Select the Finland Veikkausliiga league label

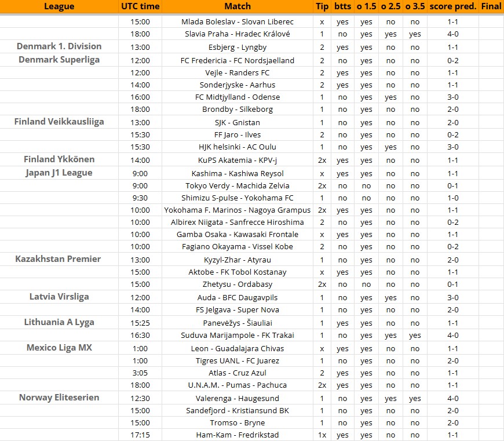tap(59, 122)
